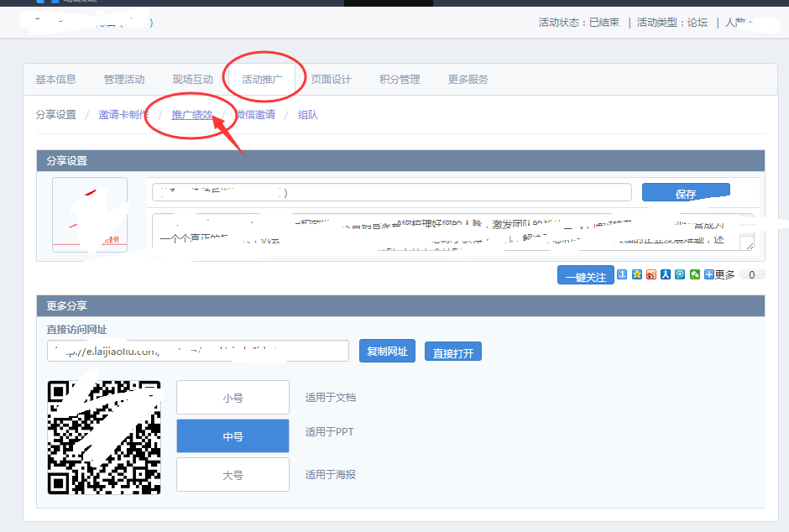Share via the first blue share icon
Viewport: 789px width, 532px height.
pyautogui.click(x=622, y=274)
